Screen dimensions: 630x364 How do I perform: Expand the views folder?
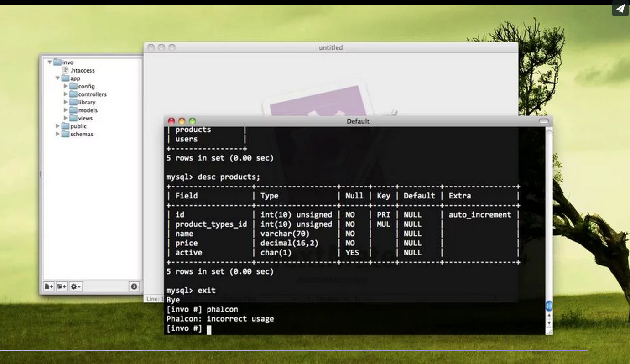pos(66,118)
